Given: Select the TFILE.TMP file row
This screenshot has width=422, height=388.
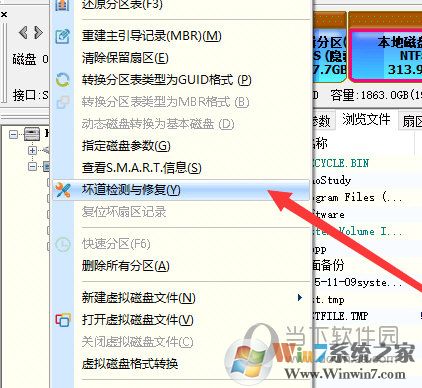Looking at the screenshot, I should [x=340, y=316].
